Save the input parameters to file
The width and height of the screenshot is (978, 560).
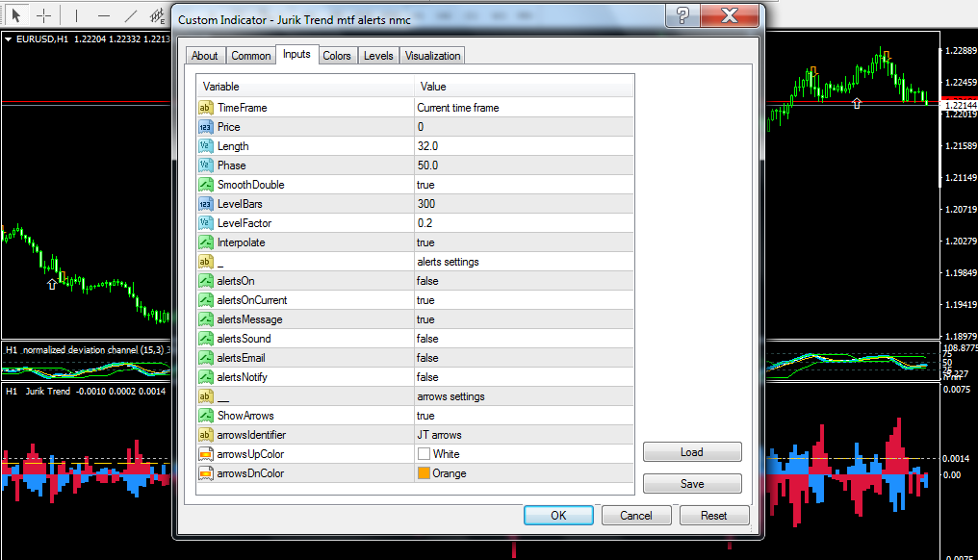pyautogui.click(x=692, y=483)
